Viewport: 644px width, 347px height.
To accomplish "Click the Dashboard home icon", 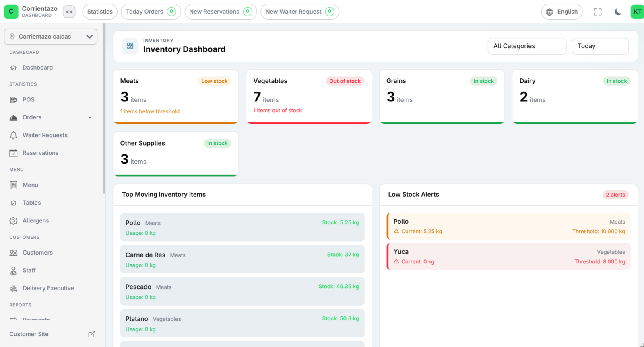I will pyautogui.click(x=13, y=68).
